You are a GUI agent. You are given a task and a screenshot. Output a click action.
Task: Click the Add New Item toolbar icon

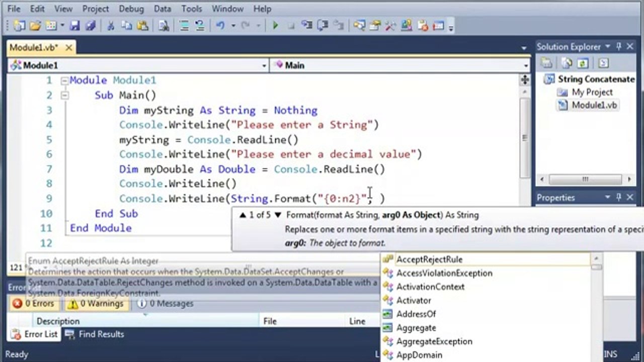click(51, 26)
